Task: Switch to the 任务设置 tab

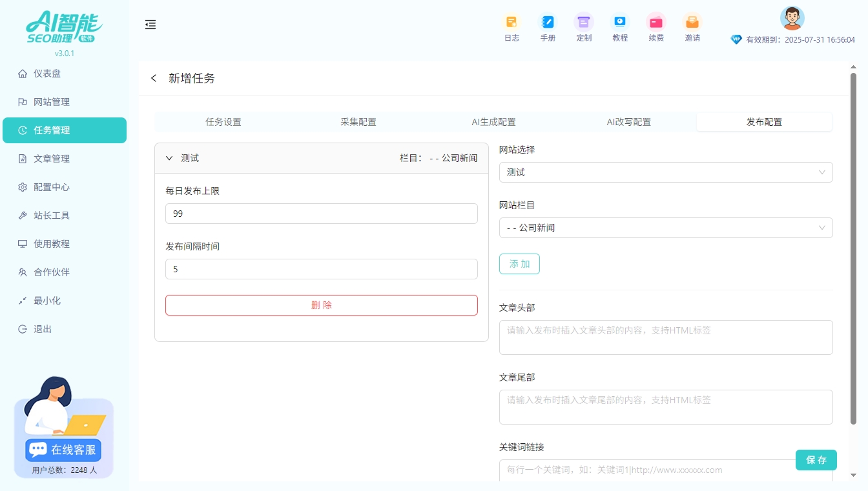Action: [x=223, y=122]
